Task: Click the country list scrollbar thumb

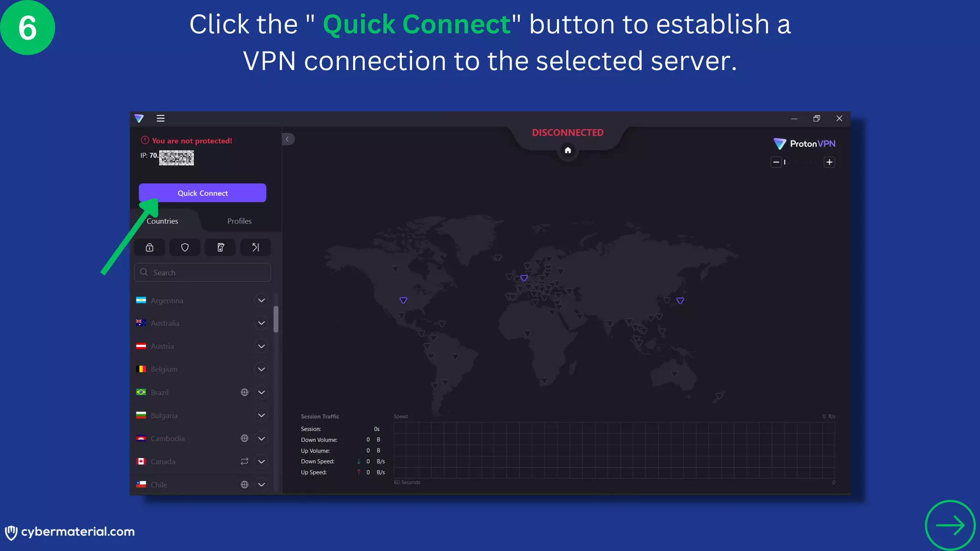Action: [276, 319]
